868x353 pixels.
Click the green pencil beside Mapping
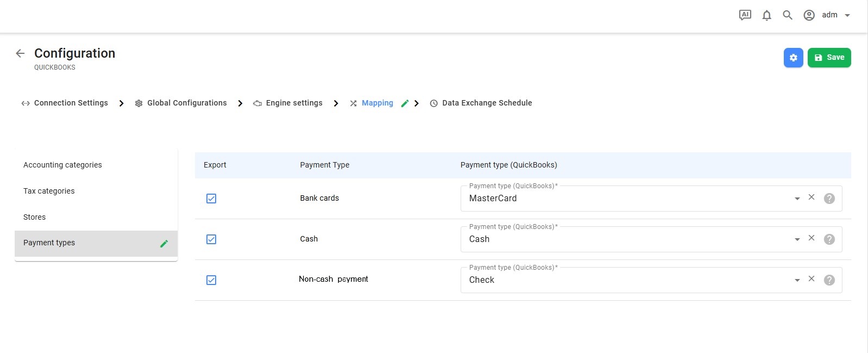coord(405,103)
